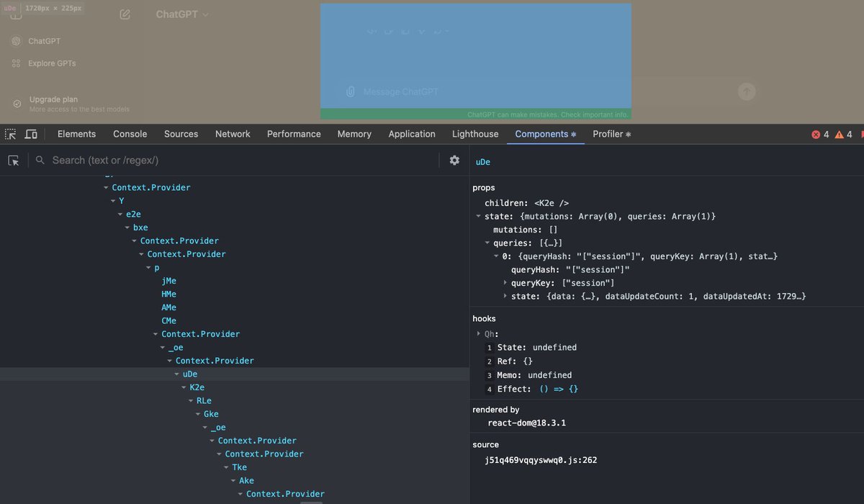The image size is (864, 504).
Task: Collapse the bxe tree node
Action: click(128, 228)
